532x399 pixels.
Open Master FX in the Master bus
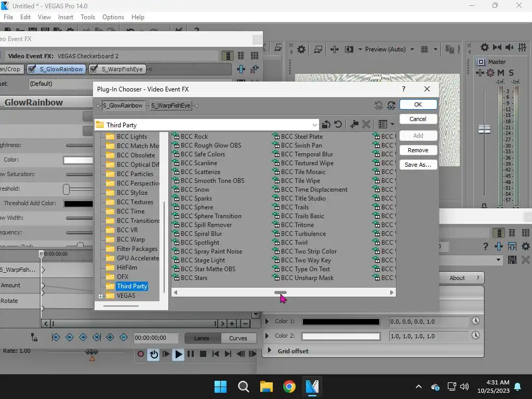(480, 73)
